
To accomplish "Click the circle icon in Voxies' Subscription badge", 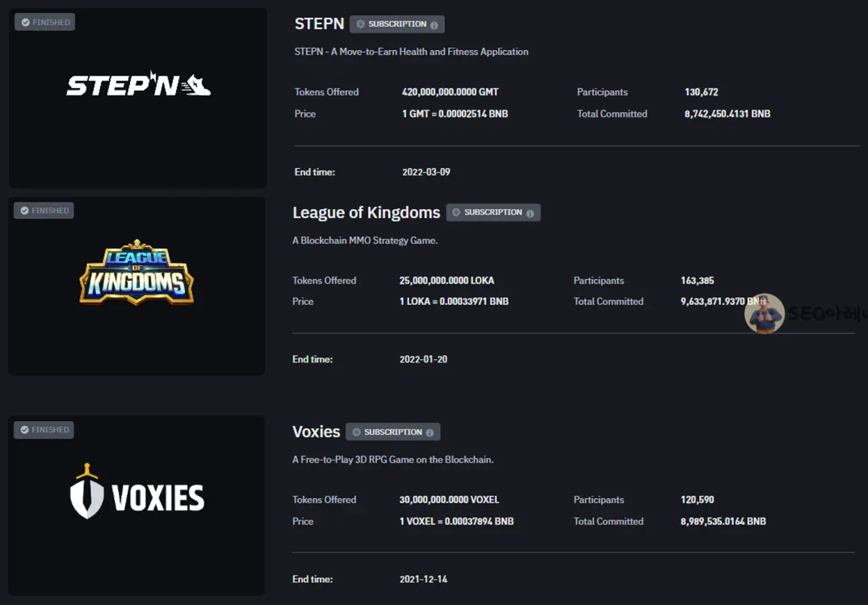I will 357,432.
